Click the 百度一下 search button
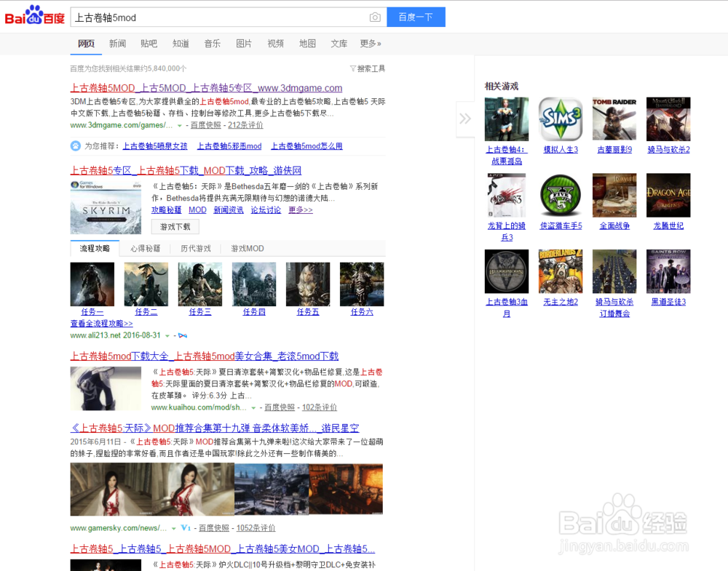Image resolution: width=728 pixels, height=571 pixels. [416, 17]
